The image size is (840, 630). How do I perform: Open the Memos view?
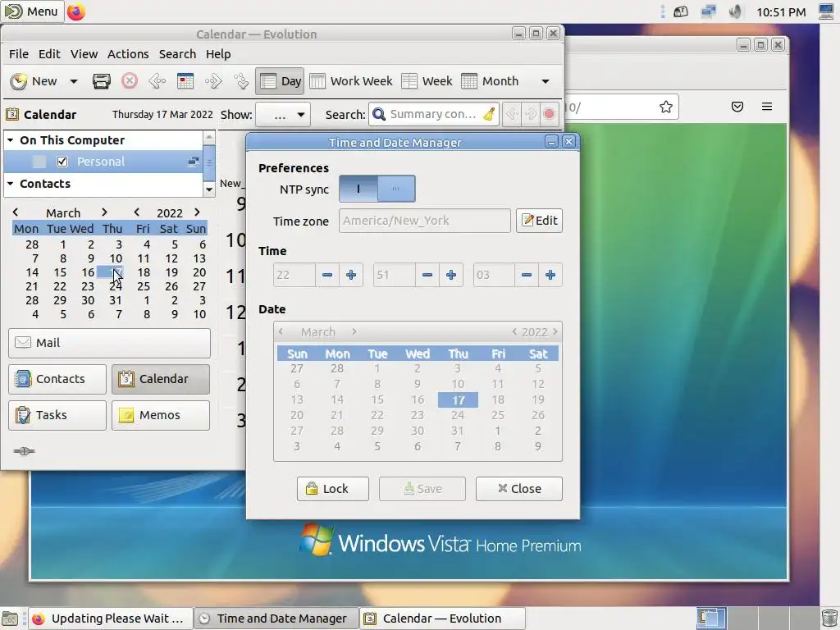tap(161, 415)
